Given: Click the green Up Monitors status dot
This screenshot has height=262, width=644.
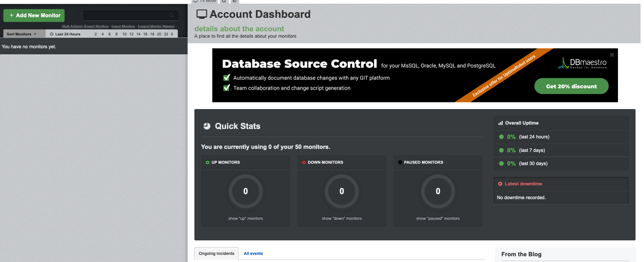Looking at the screenshot, I should point(208,162).
